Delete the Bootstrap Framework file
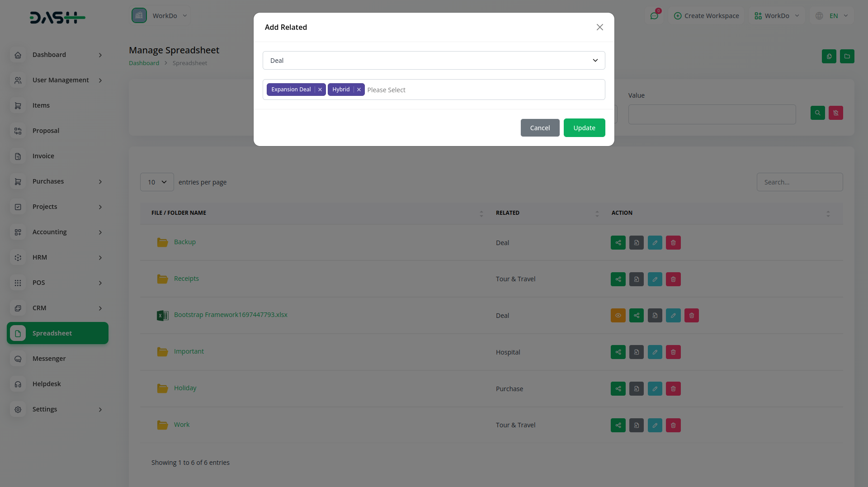This screenshot has width=868, height=487. (x=692, y=316)
